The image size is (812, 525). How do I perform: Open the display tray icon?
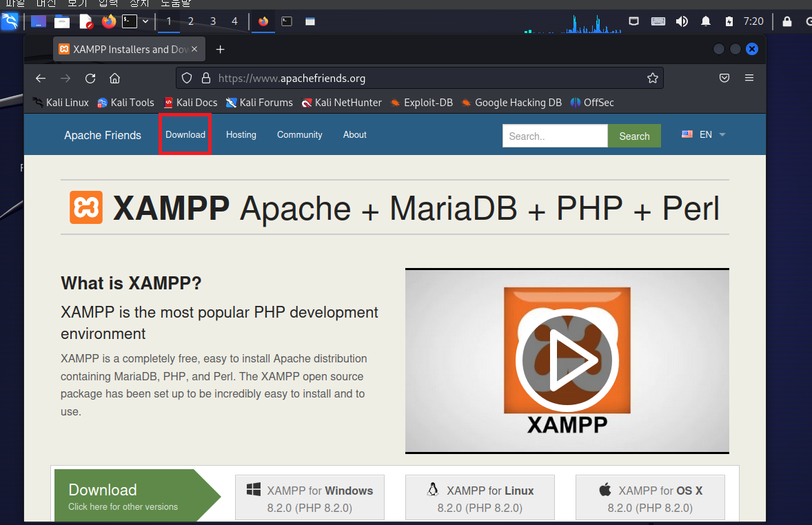click(633, 21)
